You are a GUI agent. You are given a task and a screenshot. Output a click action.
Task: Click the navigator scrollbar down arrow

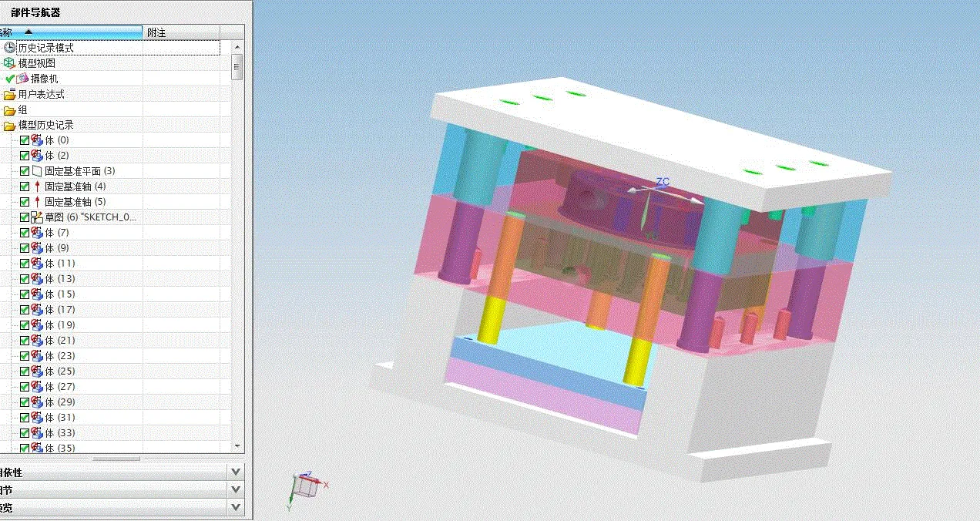pyautogui.click(x=238, y=447)
